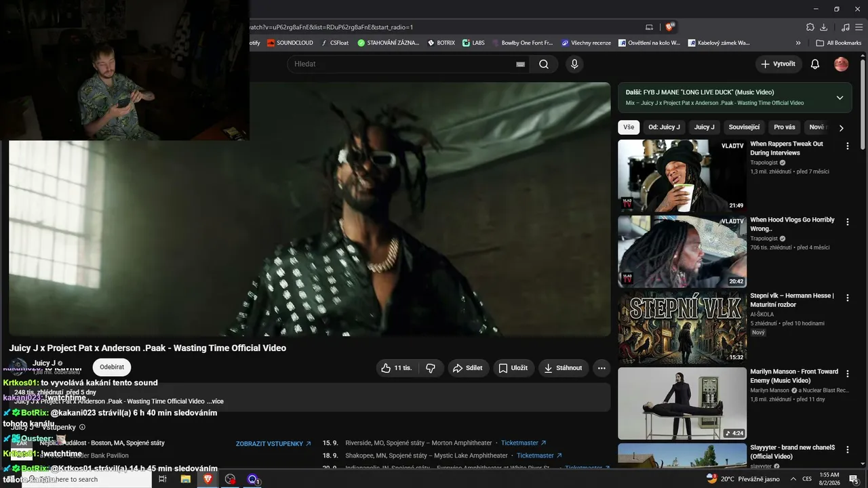Viewport: 868px width, 488px height.
Task: Click the ZOBRAZIT VSTUPENKY link
Action: pyautogui.click(x=273, y=444)
